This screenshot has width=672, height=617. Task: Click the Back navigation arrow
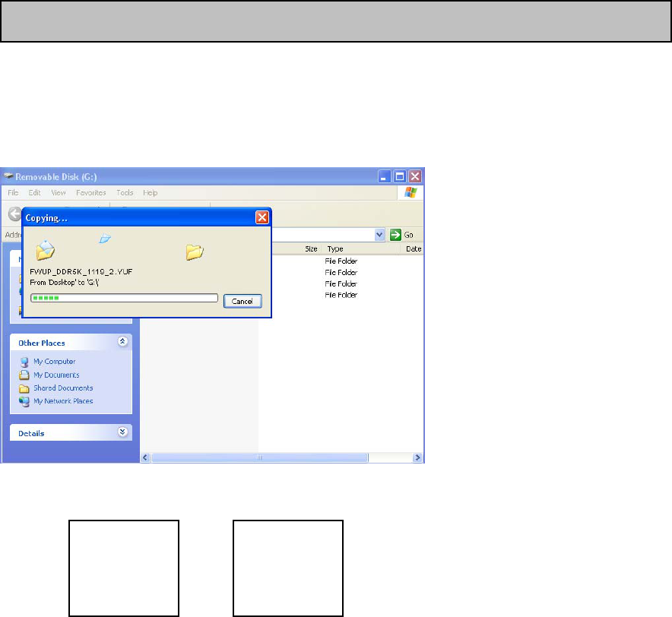(15, 214)
